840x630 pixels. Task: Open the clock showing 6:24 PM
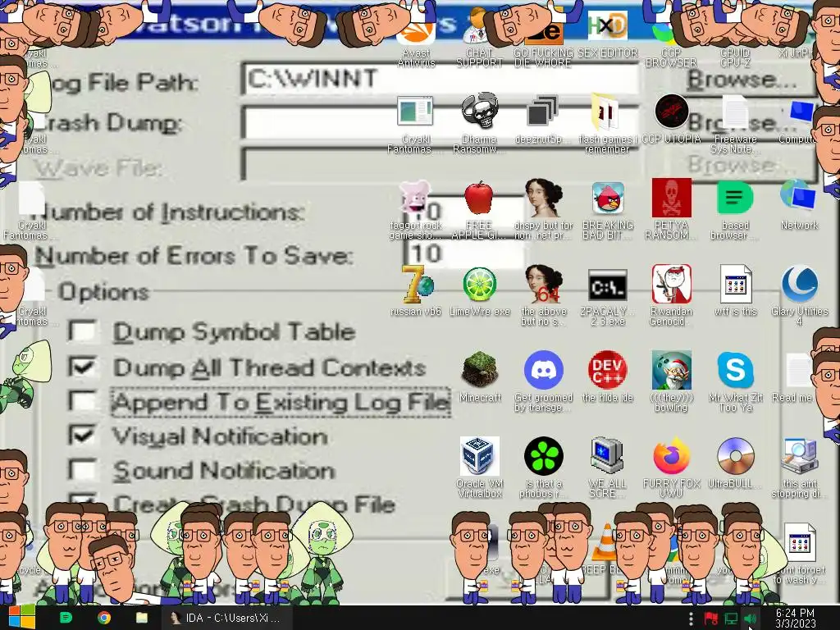coord(795,618)
